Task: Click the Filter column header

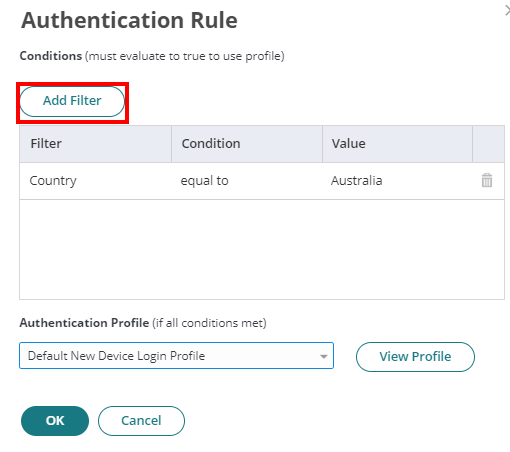Action: 95,144
